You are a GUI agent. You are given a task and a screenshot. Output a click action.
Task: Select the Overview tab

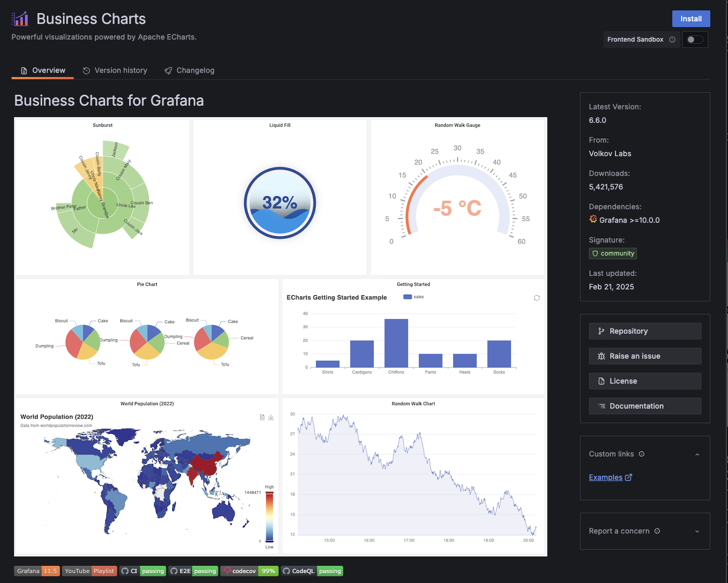click(43, 70)
